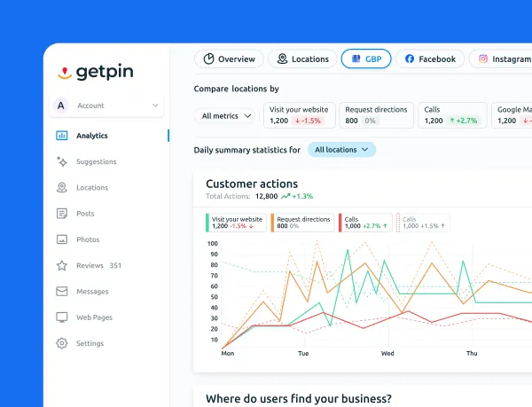Click the -1.5% badge in compare row
This screenshot has height=407, width=532.
tap(308, 121)
